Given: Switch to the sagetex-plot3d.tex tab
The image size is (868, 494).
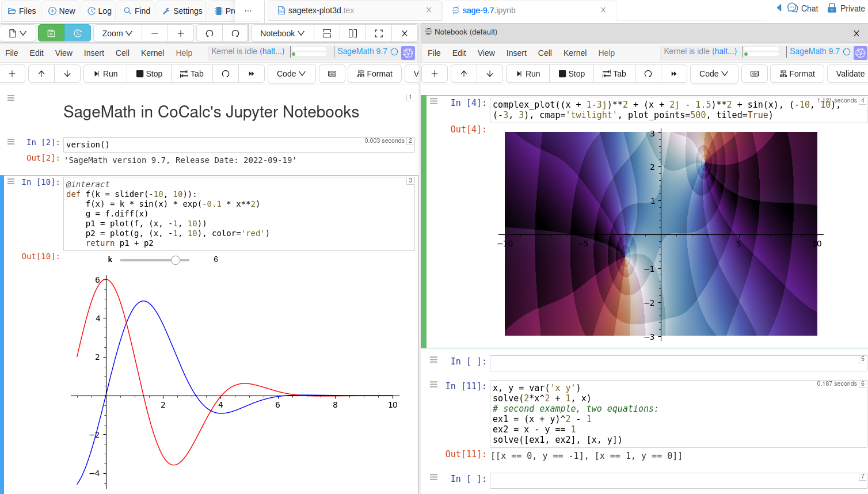Looking at the screenshot, I should coord(321,10).
